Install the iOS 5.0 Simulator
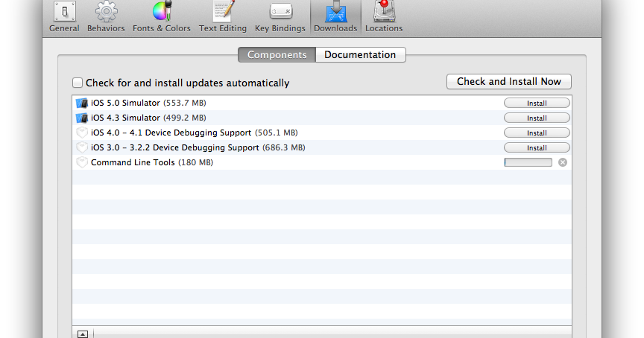The image size is (644, 338). click(x=537, y=103)
